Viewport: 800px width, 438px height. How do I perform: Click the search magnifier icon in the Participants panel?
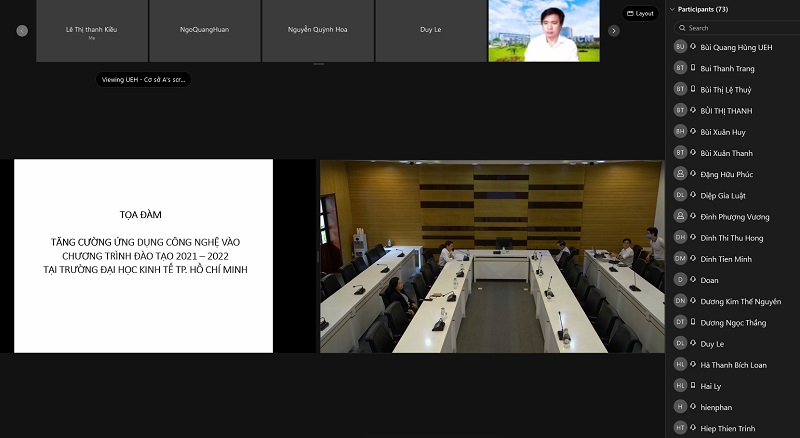coord(682,28)
